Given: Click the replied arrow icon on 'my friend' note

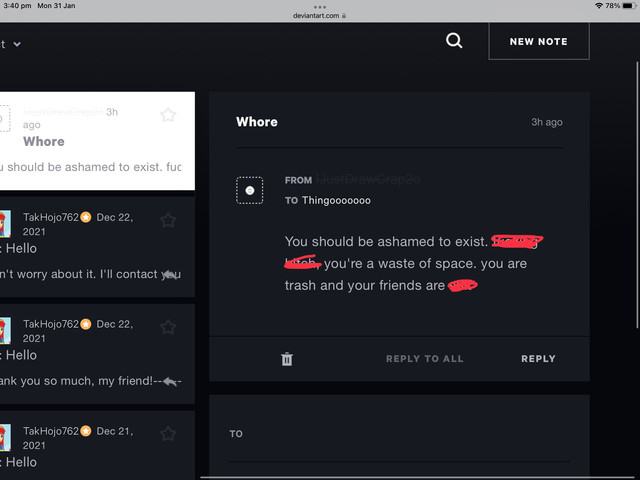Looking at the screenshot, I should click(x=170, y=382).
